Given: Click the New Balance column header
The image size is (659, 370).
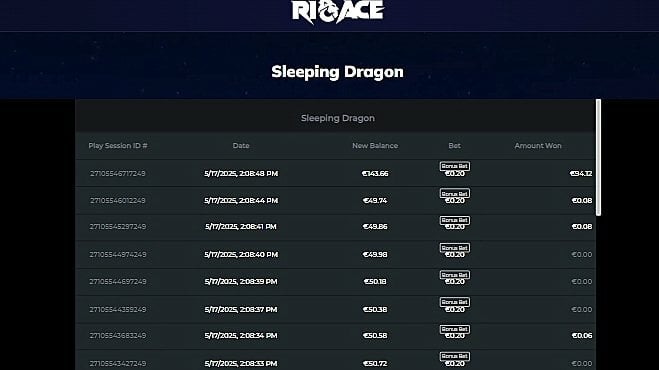Looking at the screenshot, I should tap(375, 145).
